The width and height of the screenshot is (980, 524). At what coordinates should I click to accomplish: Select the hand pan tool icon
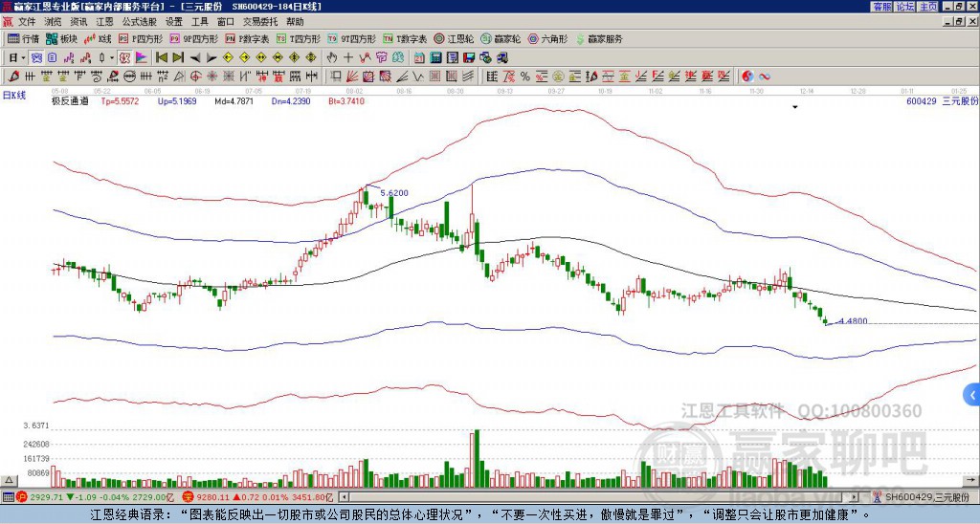click(332, 57)
